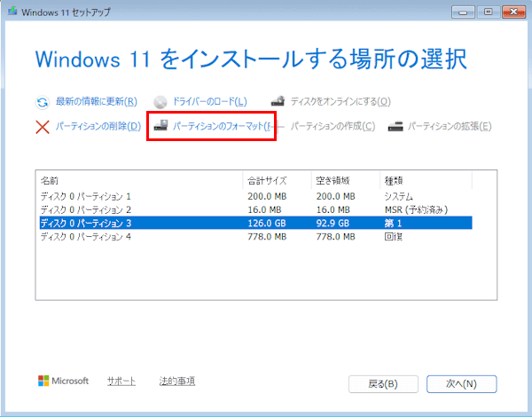This screenshot has width=532, height=417.
Task: Click the 778.0 MB total size cell
Action: (x=267, y=236)
